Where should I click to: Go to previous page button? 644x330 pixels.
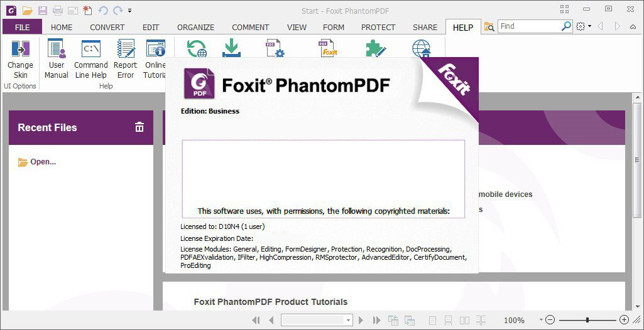coord(271,320)
